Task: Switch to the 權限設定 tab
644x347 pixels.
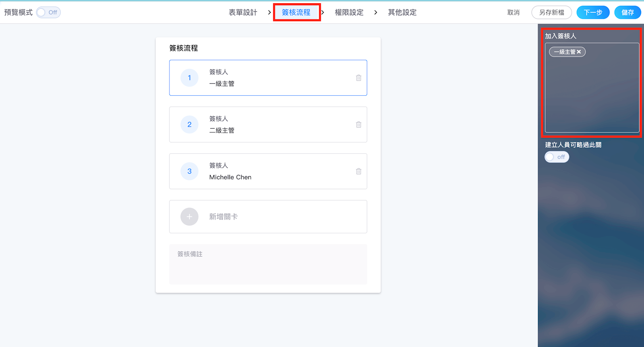Action: point(349,12)
